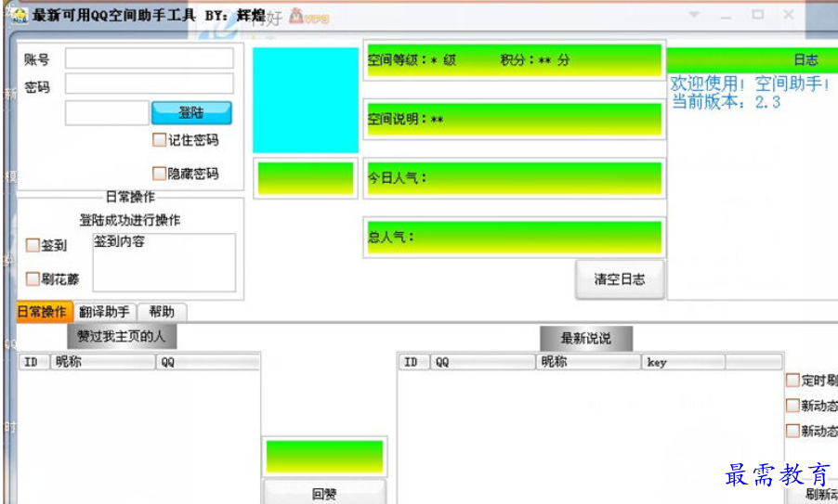Click the 清空日志 button
Image resolution: width=838 pixels, height=504 pixels.
[x=620, y=279]
